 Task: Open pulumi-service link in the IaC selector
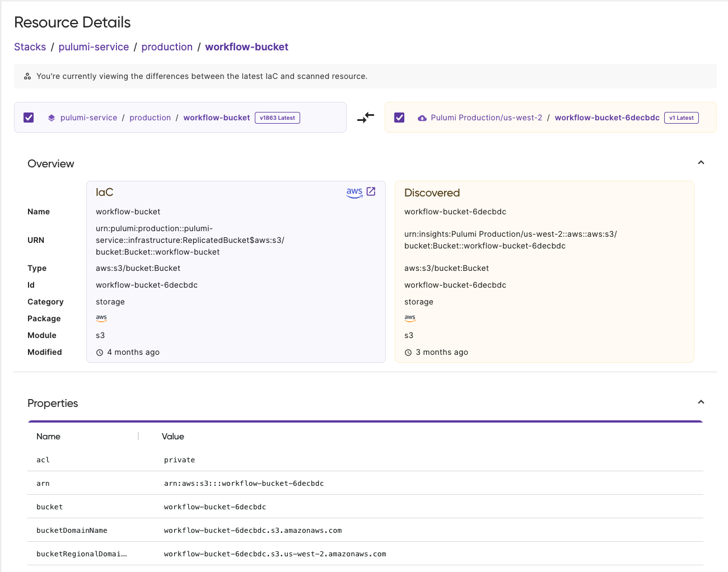pos(89,118)
